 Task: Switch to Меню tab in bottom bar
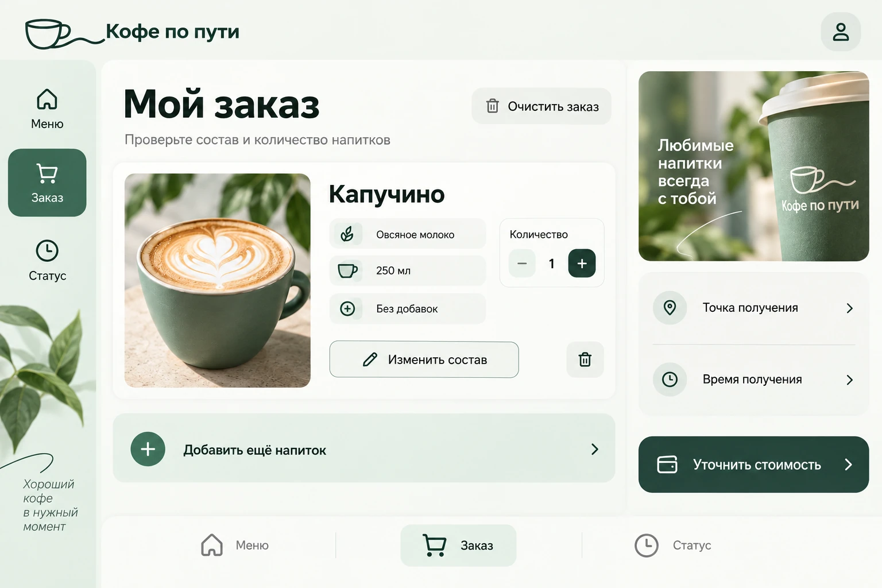pos(235,546)
